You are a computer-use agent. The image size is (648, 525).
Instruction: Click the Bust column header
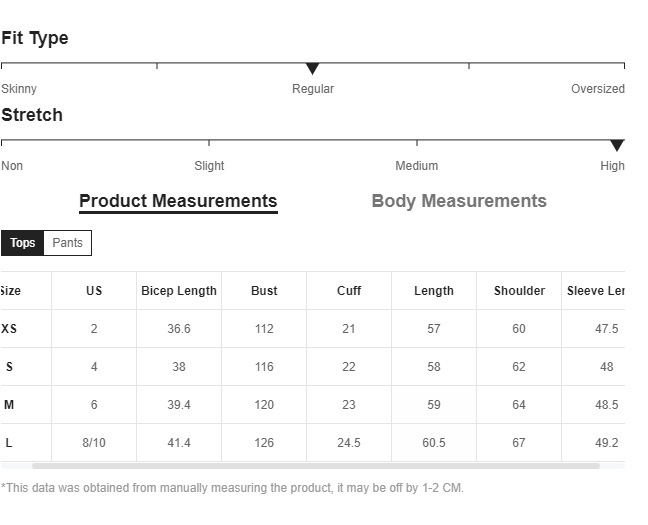tap(264, 291)
